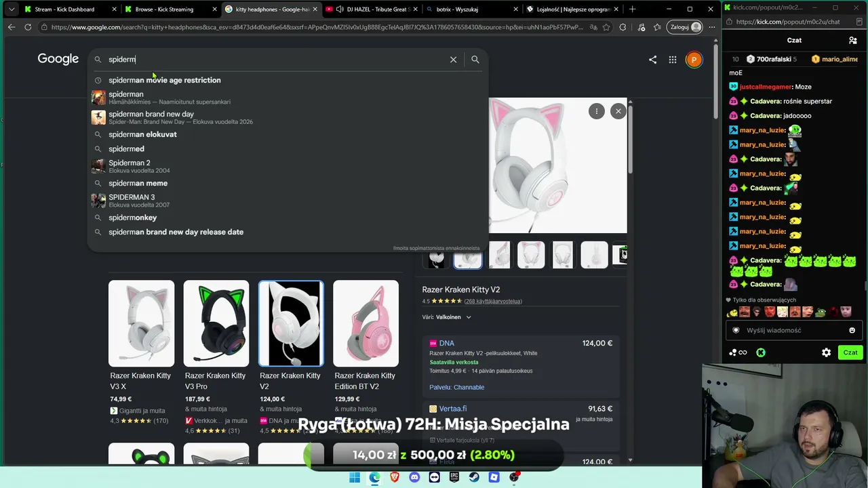The image size is (868, 488).
Task: Open the browser favorites toolbar icon
Action: pyautogui.click(x=657, y=27)
